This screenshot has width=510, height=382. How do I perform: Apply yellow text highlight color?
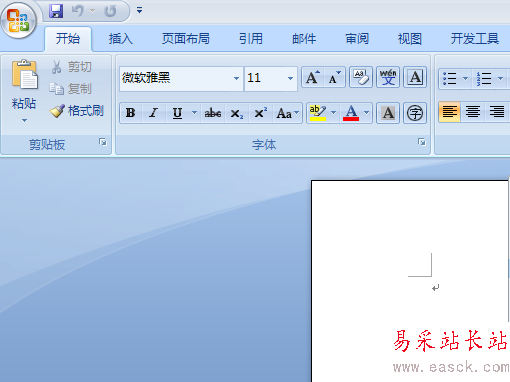coord(317,113)
